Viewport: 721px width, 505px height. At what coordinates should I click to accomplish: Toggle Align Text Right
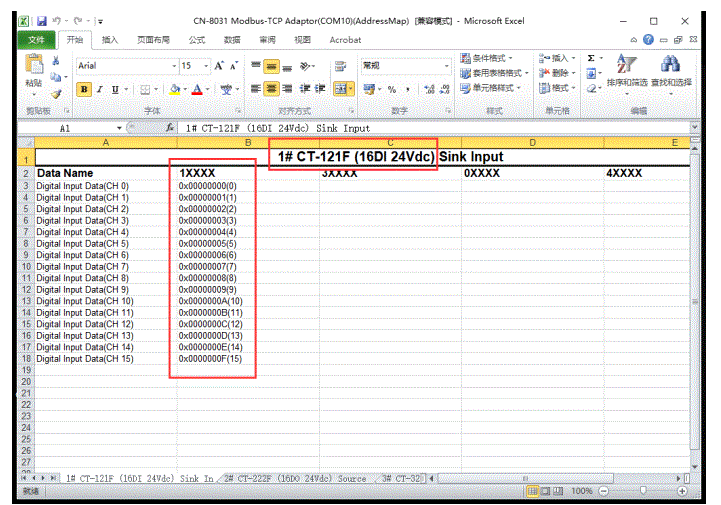coord(287,88)
